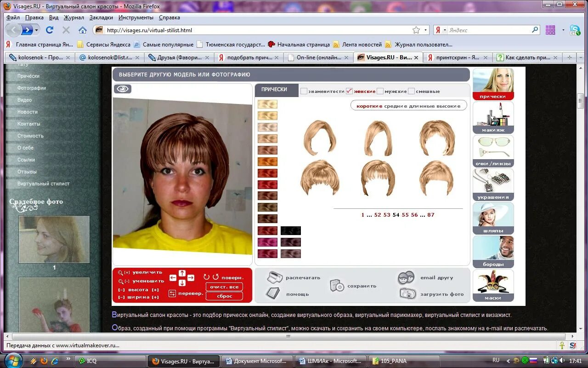Toggle the eye visibility icon above photo
Screen dimensions: 588x368
tap(123, 89)
